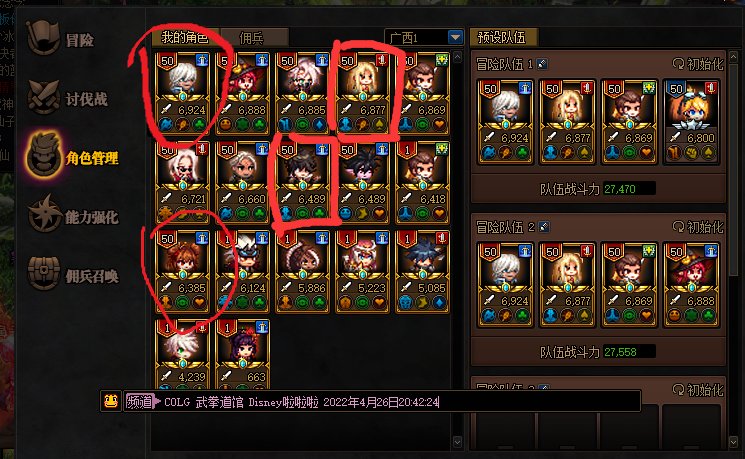Reset 冒险队伍 2 with 初始化 button
The height and width of the screenshot is (459, 745).
pyautogui.click(x=697, y=227)
